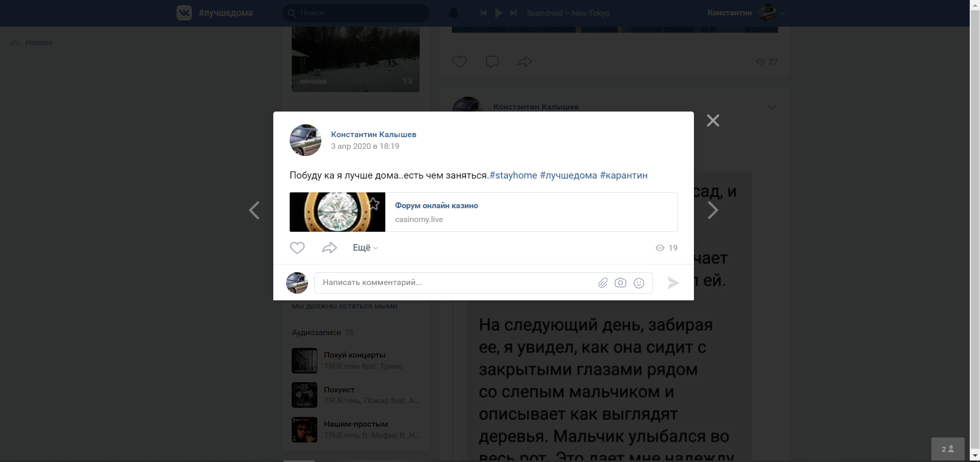Expand the Ещё menu in popup
This screenshot has height=462, width=980.
[x=365, y=248]
